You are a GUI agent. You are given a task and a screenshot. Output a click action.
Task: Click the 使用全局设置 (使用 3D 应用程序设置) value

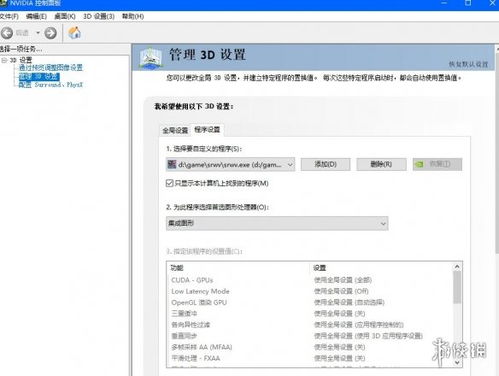coord(368,336)
